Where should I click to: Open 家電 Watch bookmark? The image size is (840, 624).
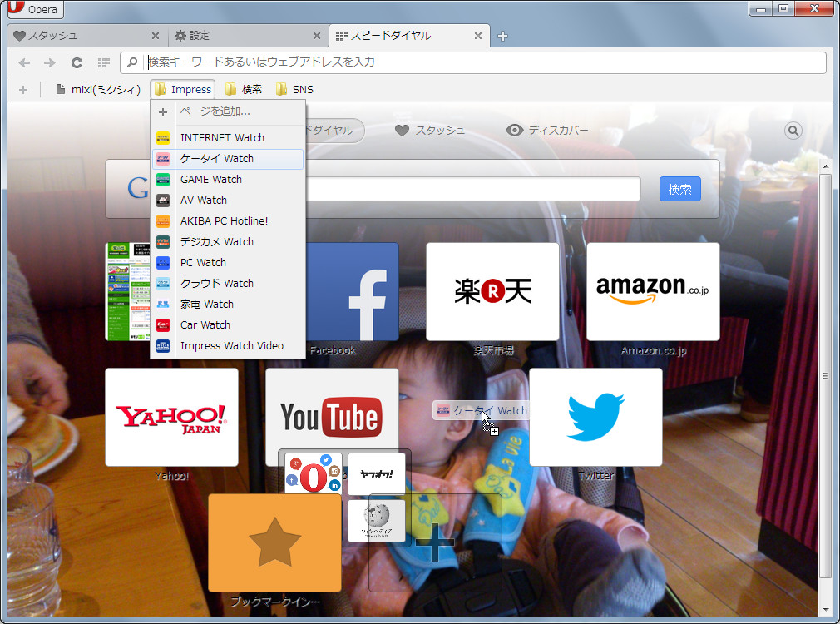pyautogui.click(x=228, y=305)
